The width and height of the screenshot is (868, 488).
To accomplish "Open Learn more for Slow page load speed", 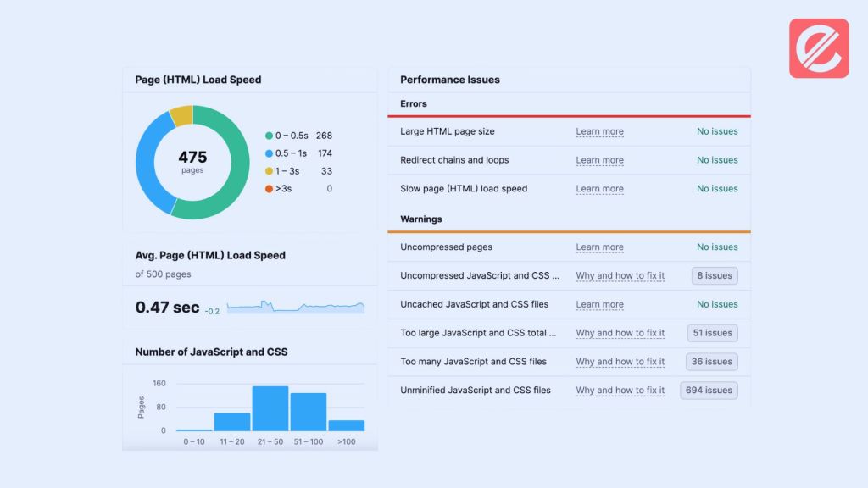I will tap(599, 189).
